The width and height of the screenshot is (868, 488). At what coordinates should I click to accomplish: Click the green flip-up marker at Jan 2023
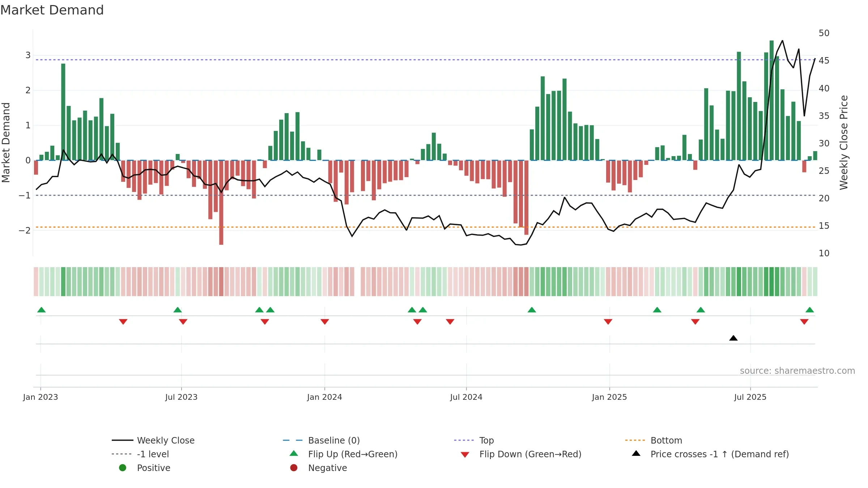pos(42,310)
